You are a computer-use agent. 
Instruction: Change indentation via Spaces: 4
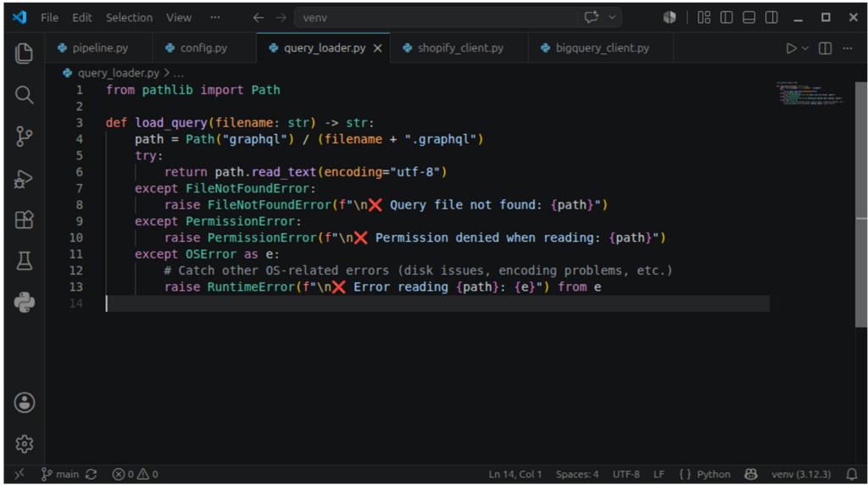point(576,475)
